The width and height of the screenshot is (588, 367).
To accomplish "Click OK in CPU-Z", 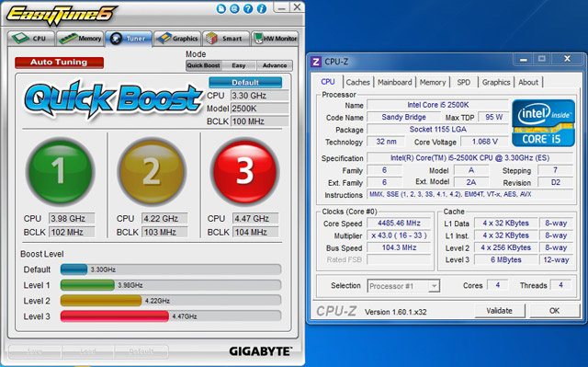I will (x=554, y=311).
